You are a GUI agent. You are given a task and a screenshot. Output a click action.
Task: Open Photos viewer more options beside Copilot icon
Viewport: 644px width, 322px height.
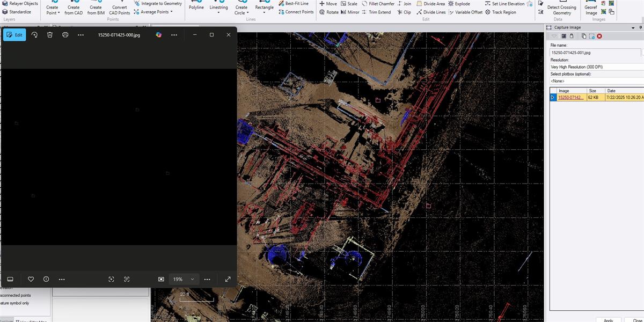point(174,35)
